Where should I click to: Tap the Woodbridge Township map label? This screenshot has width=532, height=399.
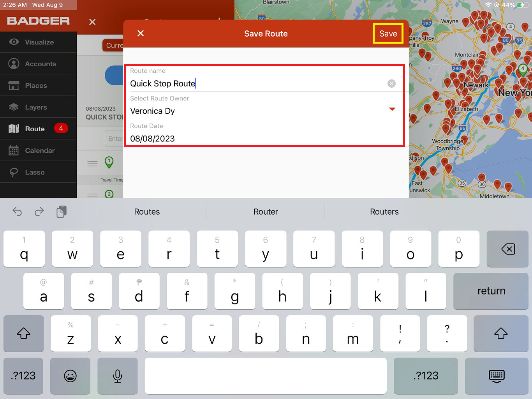(x=448, y=145)
